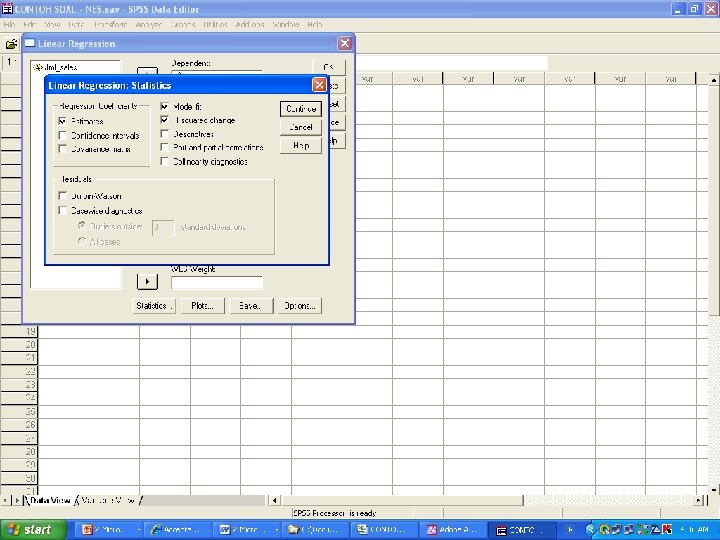Toggle the Estimates checkbox
The width and height of the screenshot is (720, 540).
pyautogui.click(x=62, y=121)
